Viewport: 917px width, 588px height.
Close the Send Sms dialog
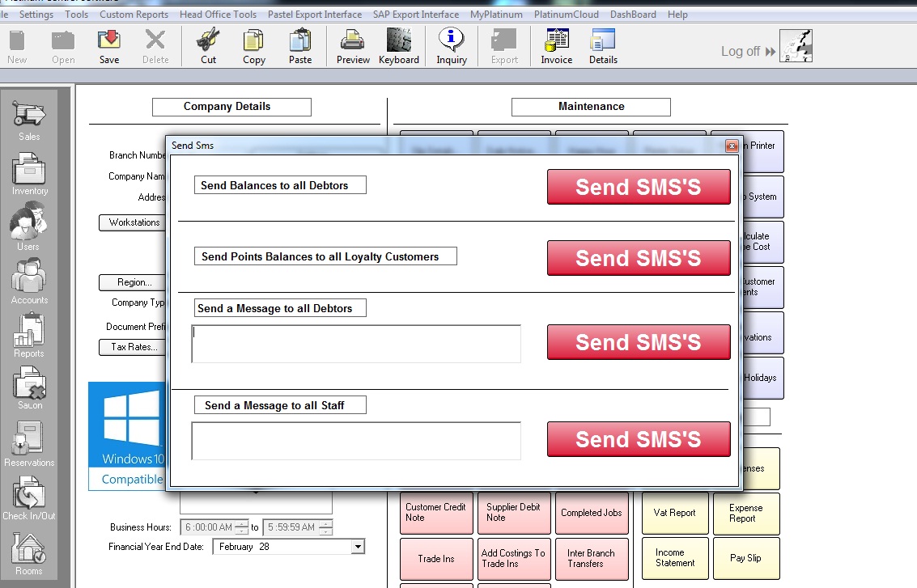pos(732,146)
